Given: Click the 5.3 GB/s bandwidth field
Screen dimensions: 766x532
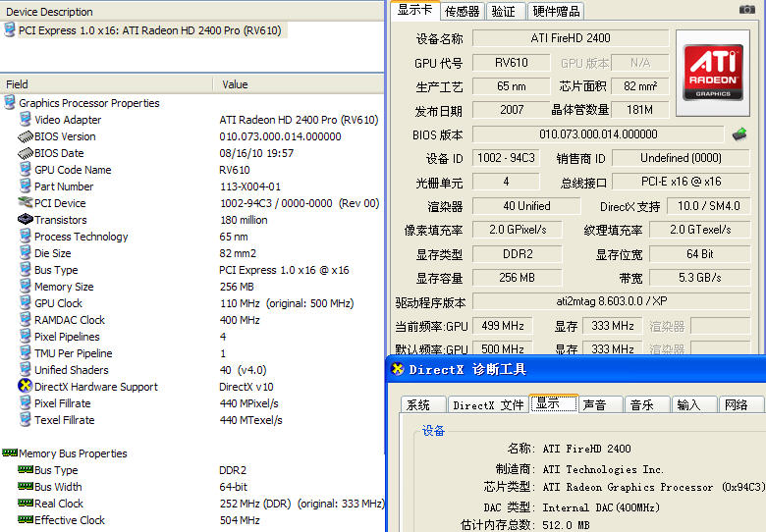Looking at the screenshot, I should click(699, 278).
